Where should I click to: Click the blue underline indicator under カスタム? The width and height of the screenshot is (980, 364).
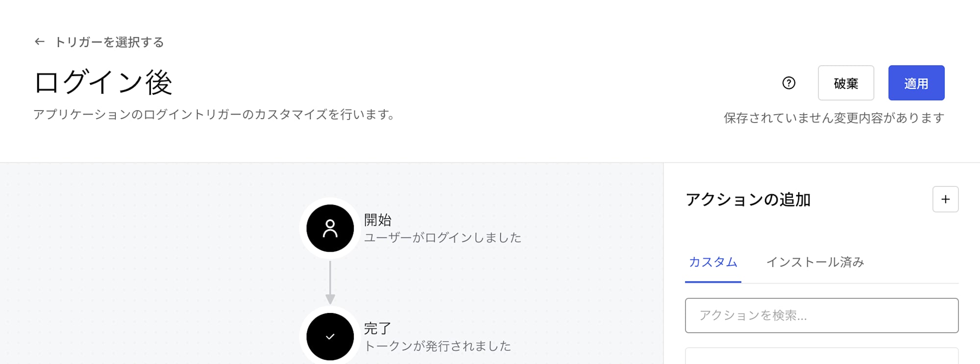pyautogui.click(x=713, y=281)
